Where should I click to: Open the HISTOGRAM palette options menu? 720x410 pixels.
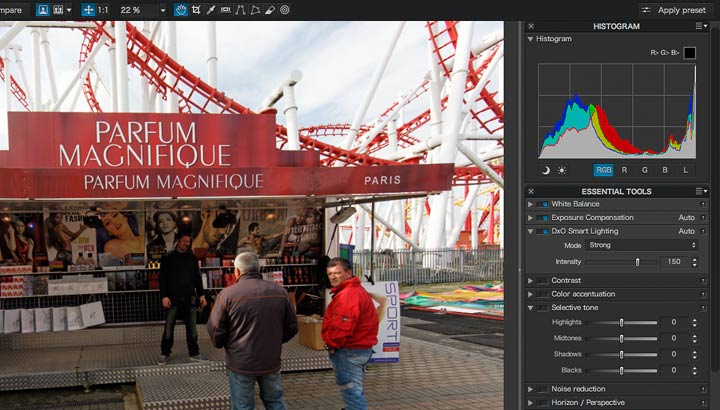pyautogui.click(x=701, y=26)
